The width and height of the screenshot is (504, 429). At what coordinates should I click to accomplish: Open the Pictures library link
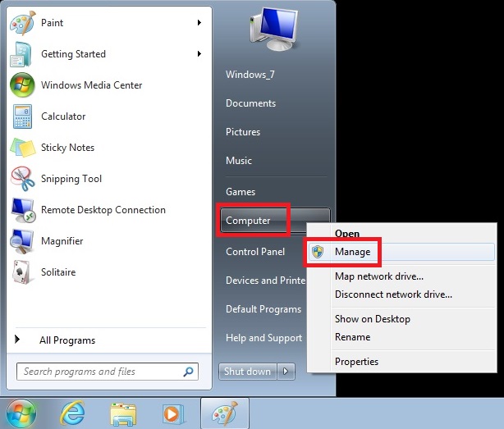pos(243,132)
